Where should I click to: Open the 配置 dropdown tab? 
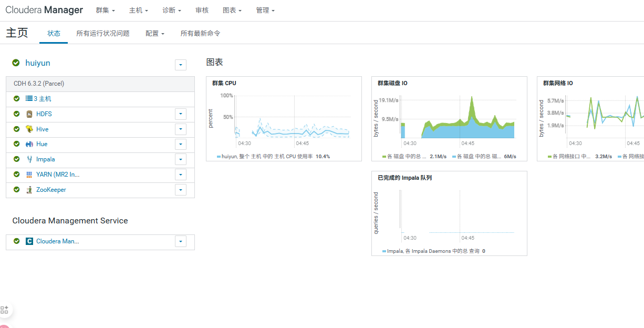pos(155,33)
